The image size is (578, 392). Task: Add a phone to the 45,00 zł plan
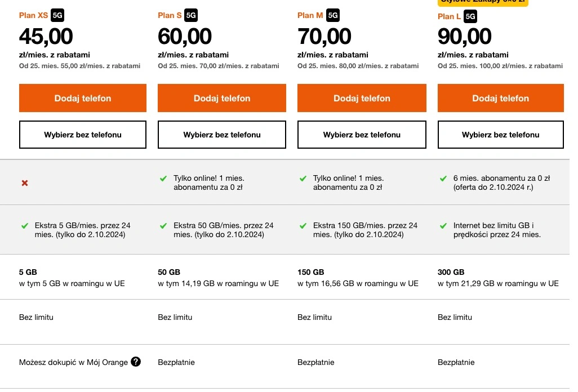[83, 98]
